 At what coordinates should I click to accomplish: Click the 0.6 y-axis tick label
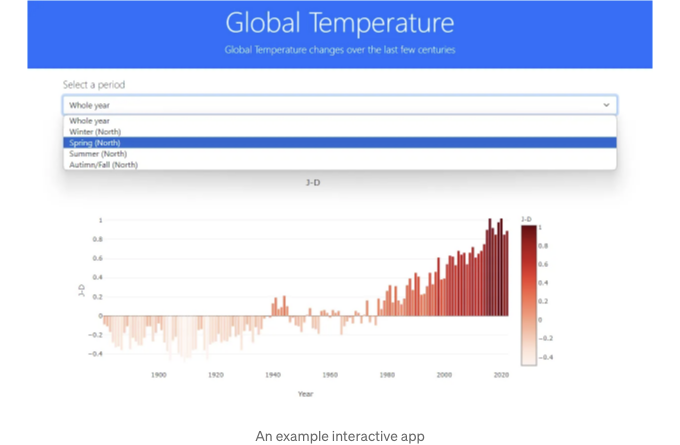97,258
